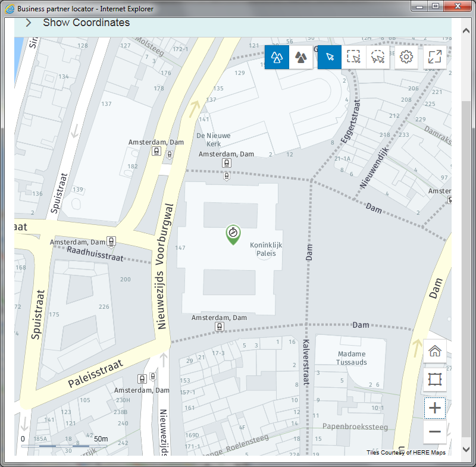
Task: Click the green location marker pin
Action: pos(233,234)
